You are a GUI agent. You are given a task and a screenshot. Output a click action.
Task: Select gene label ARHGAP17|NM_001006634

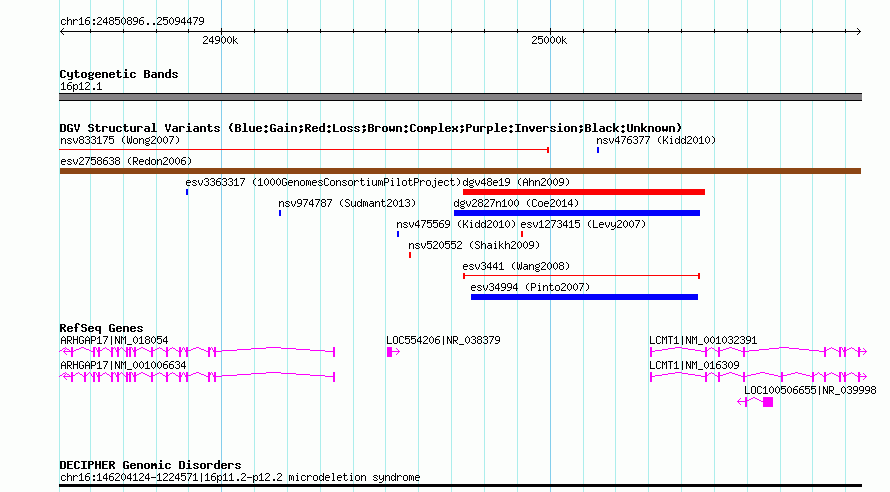123,365
